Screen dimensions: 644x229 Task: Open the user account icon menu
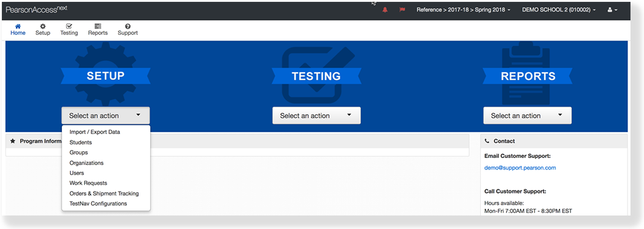[x=612, y=10]
